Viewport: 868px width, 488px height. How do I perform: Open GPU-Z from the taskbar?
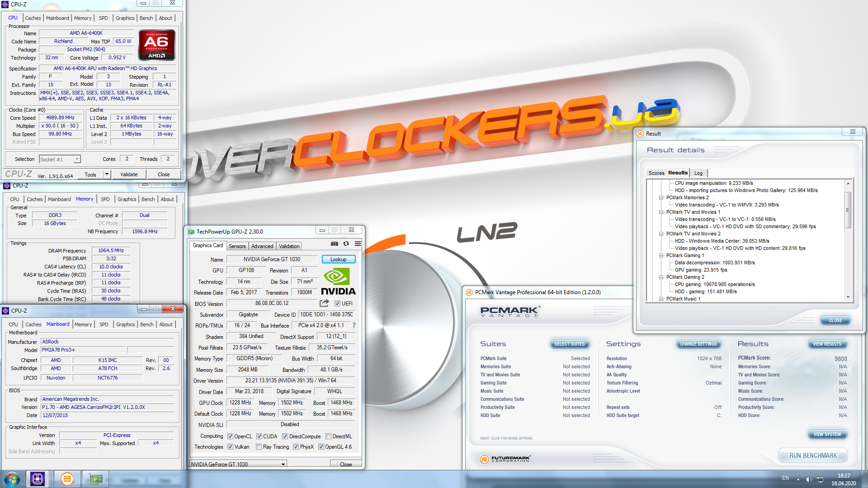point(96,479)
